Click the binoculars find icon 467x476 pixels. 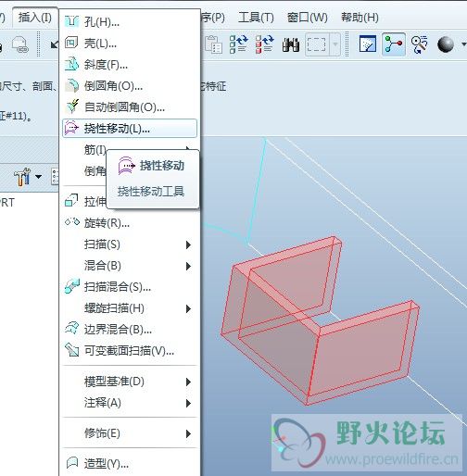[x=291, y=45]
